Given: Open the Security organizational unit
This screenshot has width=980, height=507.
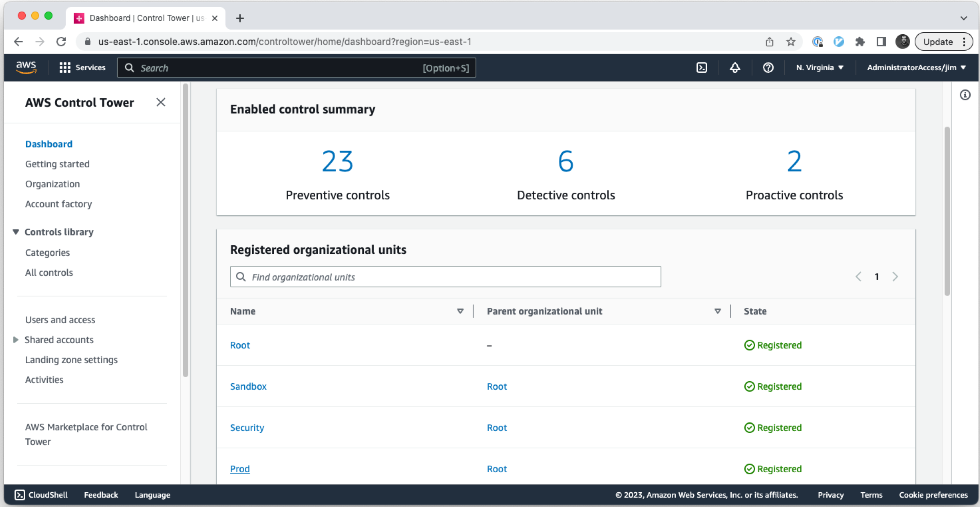Looking at the screenshot, I should pos(247,427).
